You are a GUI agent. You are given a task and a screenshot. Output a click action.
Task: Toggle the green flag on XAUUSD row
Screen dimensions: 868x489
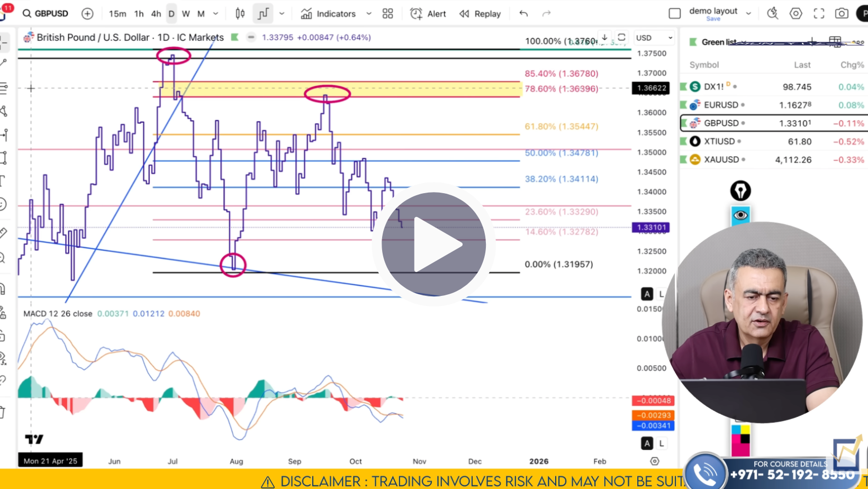tap(683, 159)
